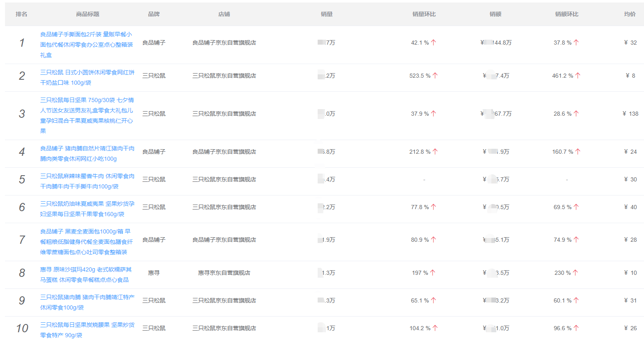
Task: Open the 良品铺子 黑麦全麦面包 product link
Action: point(86,242)
